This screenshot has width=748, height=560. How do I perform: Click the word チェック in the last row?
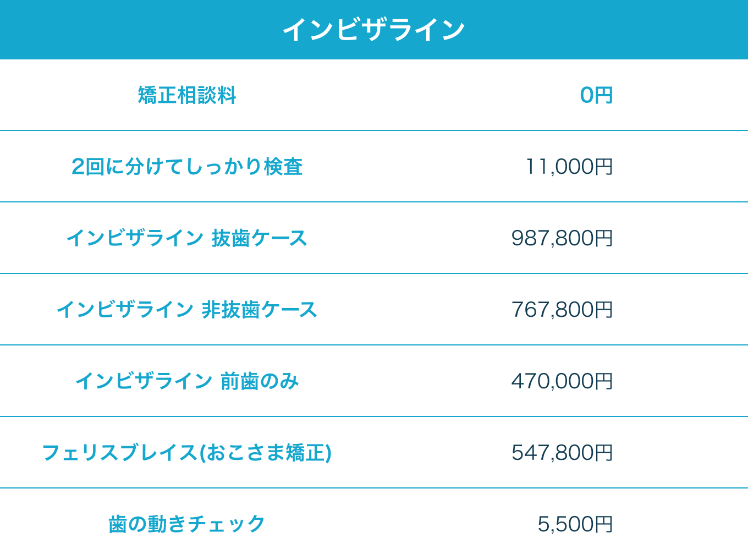(227, 524)
